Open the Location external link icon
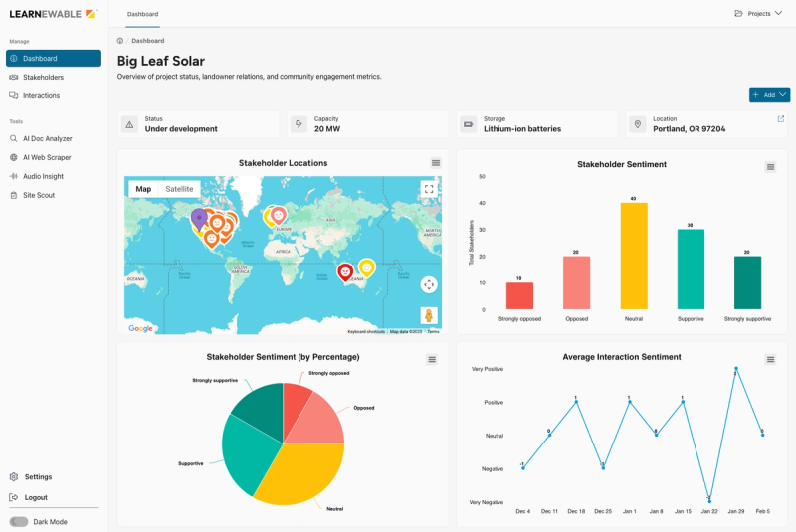This screenshot has width=796, height=532. [781, 118]
